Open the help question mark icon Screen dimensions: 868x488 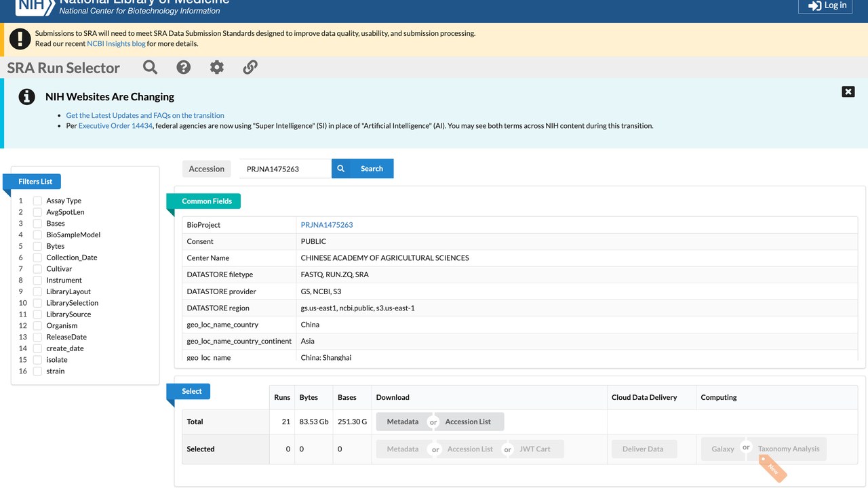click(x=184, y=67)
